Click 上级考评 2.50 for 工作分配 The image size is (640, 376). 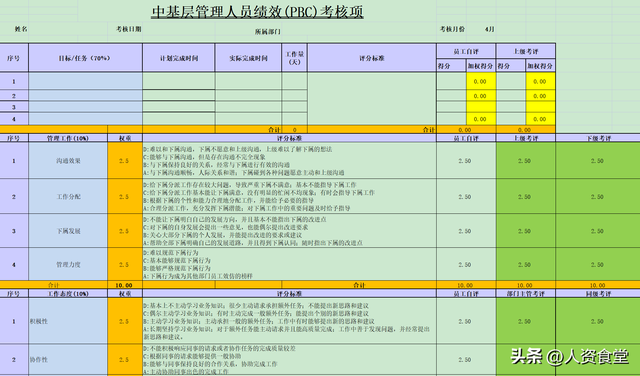click(526, 196)
